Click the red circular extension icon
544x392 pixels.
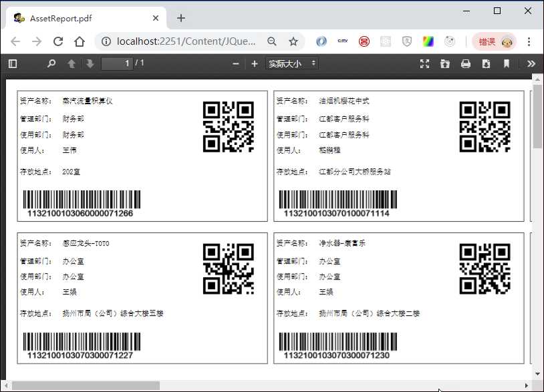click(x=364, y=41)
